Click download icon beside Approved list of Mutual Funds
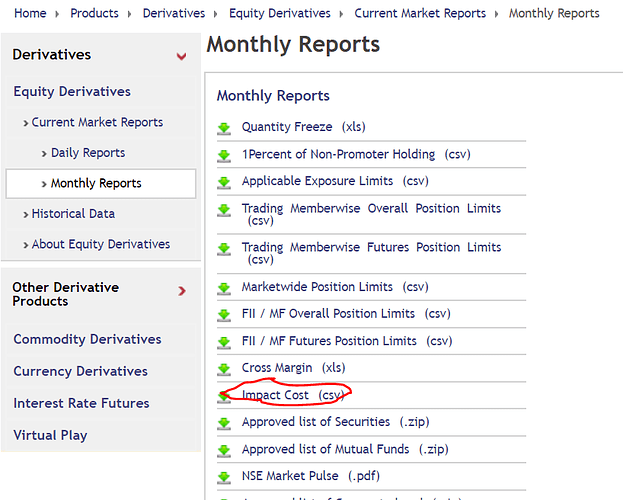The width and height of the screenshot is (623, 500). (x=224, y=451)
